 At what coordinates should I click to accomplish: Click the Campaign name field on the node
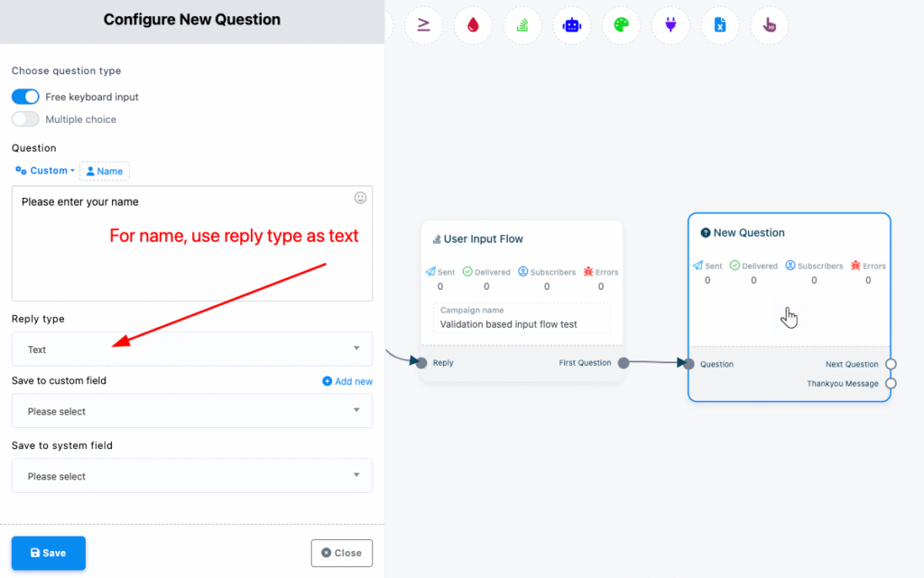pos(522,318)
